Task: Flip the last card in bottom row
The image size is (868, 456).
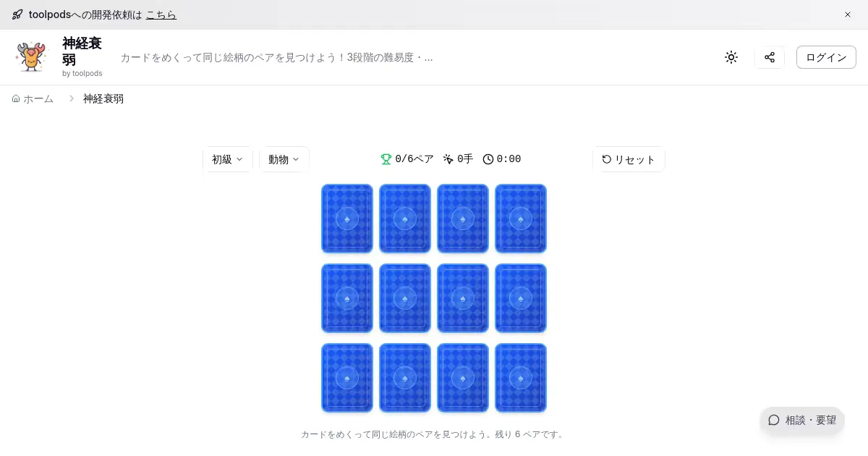Action: (x=521, y=378)
